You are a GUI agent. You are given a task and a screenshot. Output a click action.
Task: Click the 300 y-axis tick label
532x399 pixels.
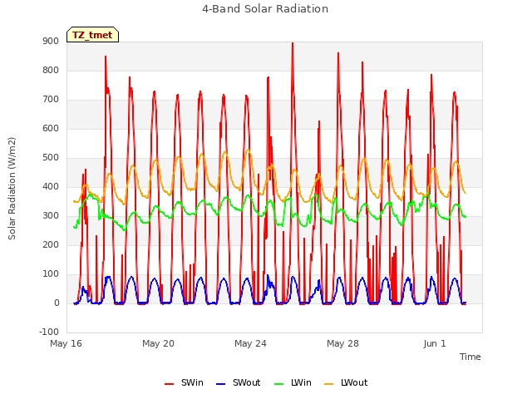click(51, 216)
